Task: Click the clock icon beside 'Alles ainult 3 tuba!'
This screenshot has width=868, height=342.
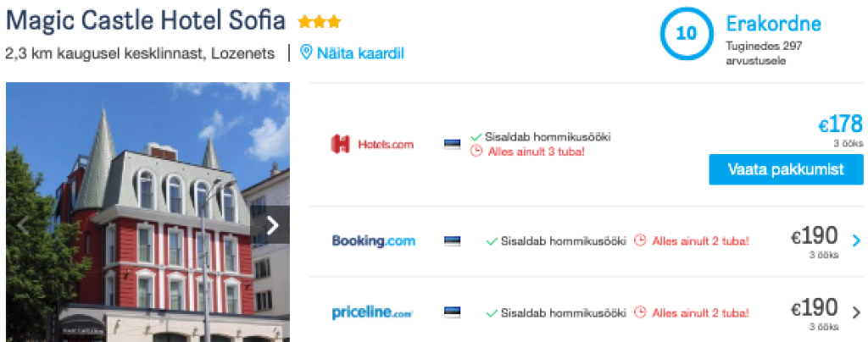Action: click(476, 152)
